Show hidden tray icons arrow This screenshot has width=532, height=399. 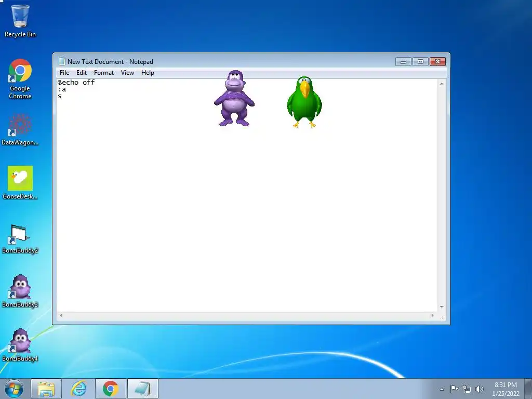coord(442,389)
